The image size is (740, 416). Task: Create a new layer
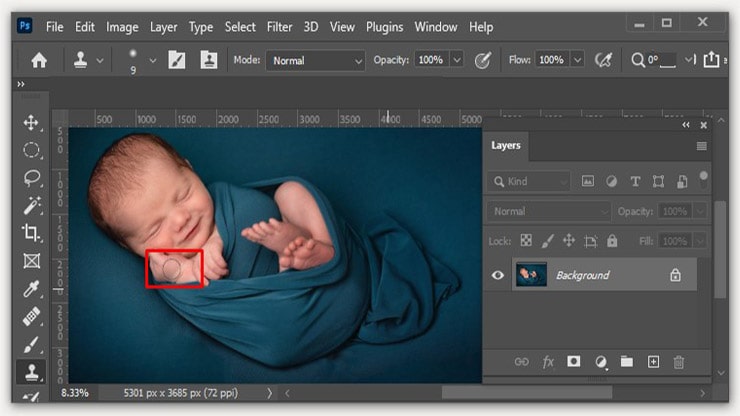(x=653, y=362)
